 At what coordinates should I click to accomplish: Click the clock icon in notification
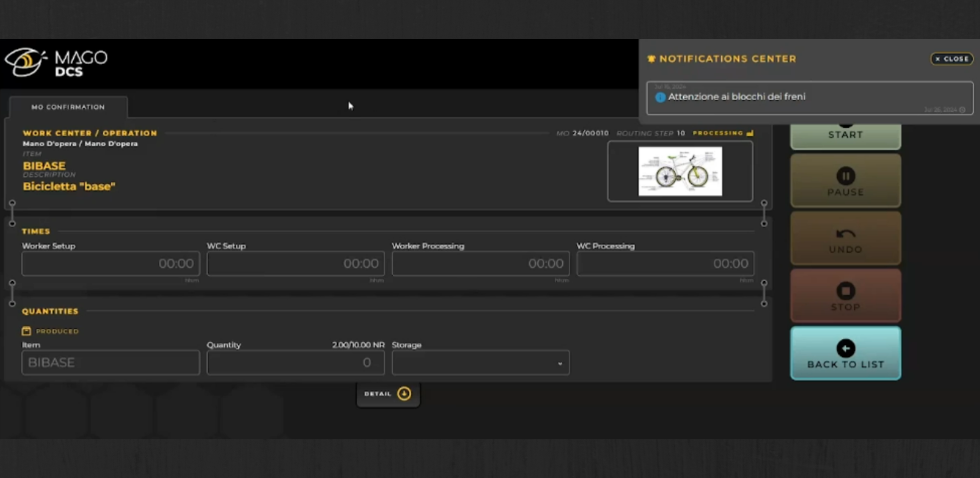[x=962, y=110]
